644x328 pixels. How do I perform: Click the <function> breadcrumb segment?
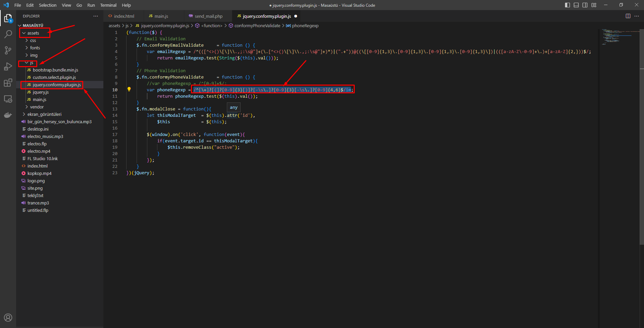pos(212,26)
